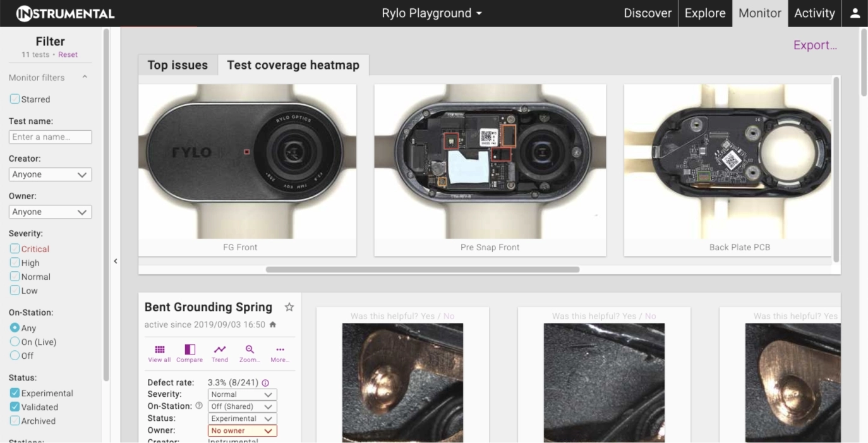The width and height of the screenshot is (868, 443).
Task: Uncheck the Validated status filter
Action: click(x=15, y=406)
